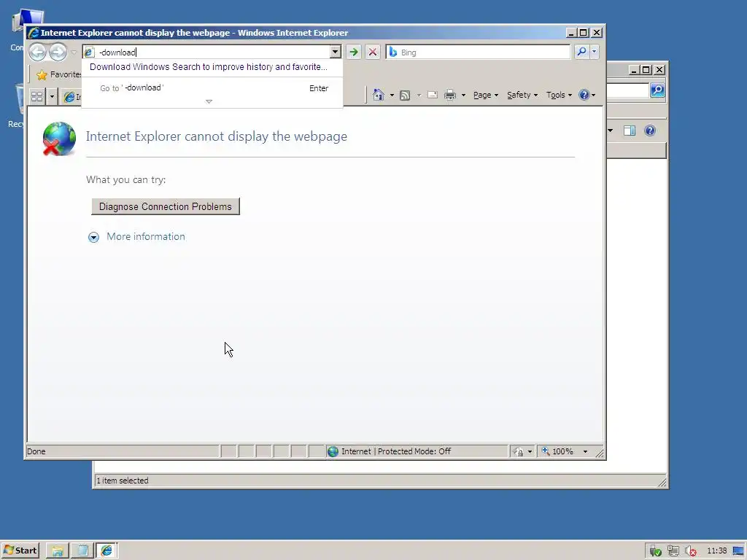747x560 pixels.
Task: Open the Tools menu
Action: 559,96
